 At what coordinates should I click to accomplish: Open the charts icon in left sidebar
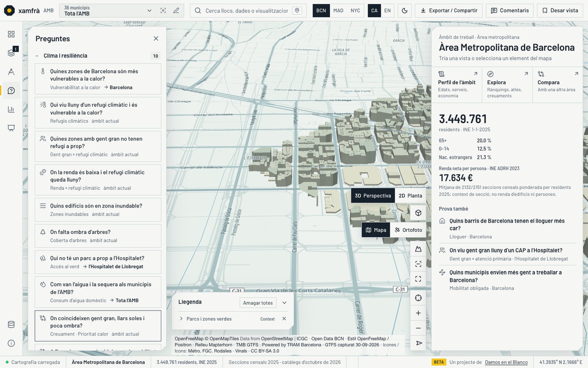coord(11,109)
